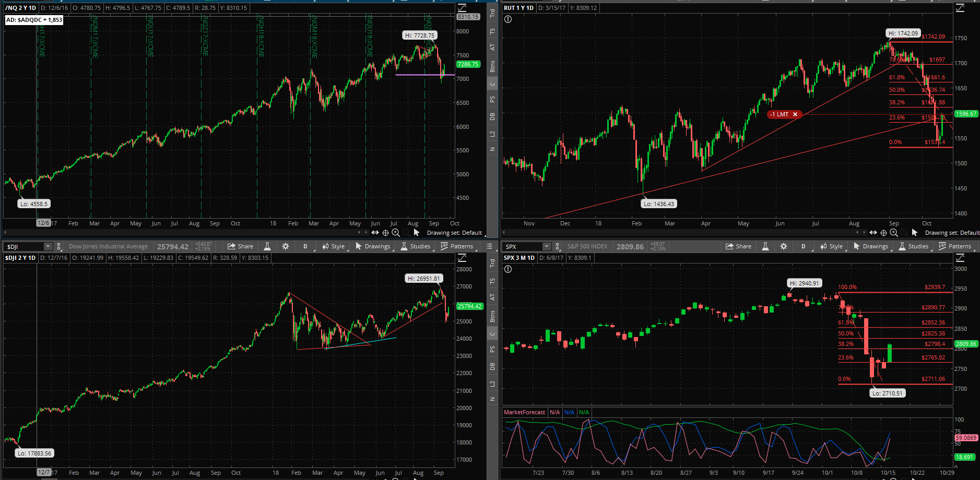Toggle the N side tab beside /NQ chart
Viewport: 980px width, 480px height.
tap(492, 149)
